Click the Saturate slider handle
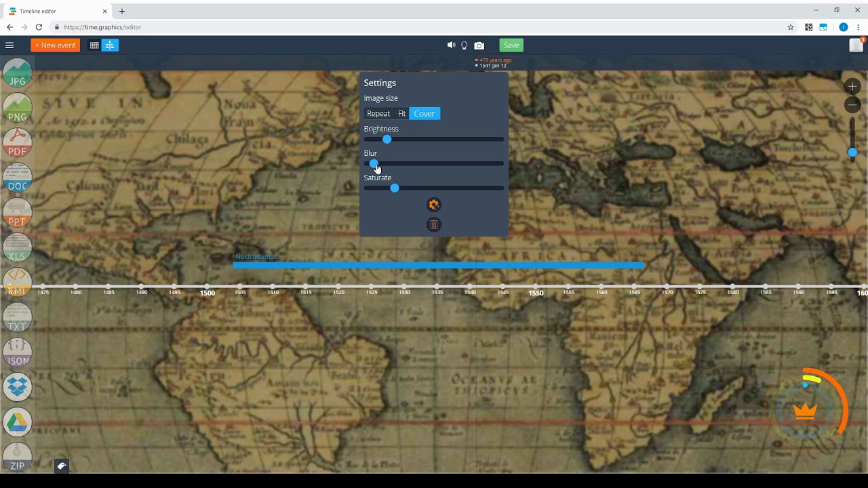868x488 pixels. (x=395, y=188)
